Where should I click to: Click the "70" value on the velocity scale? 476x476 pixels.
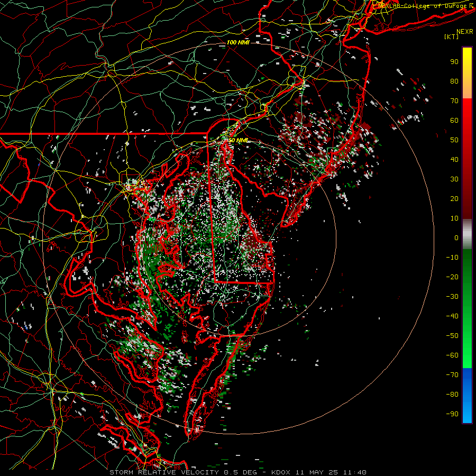coord(454,101)
